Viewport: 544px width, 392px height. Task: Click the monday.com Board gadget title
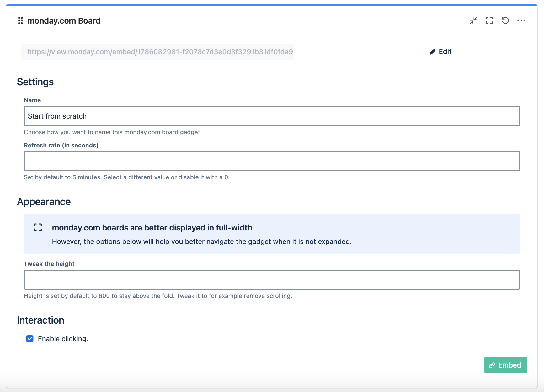(x=64, y=21)
